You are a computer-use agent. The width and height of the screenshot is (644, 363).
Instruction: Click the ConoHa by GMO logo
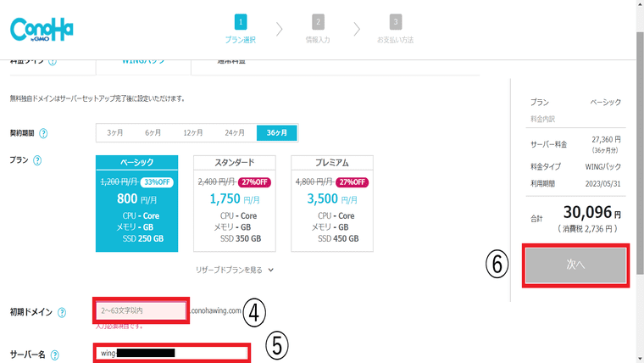tap(42, 30)
